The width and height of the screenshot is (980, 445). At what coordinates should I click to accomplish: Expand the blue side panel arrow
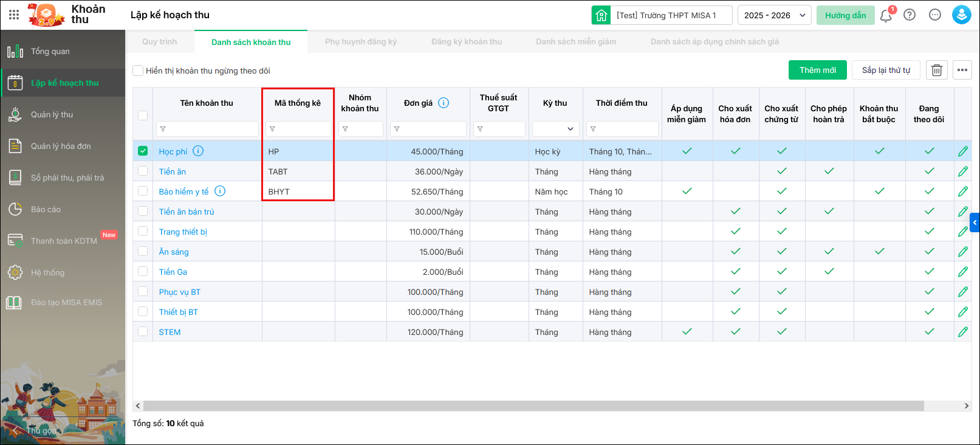coord(975,222)
